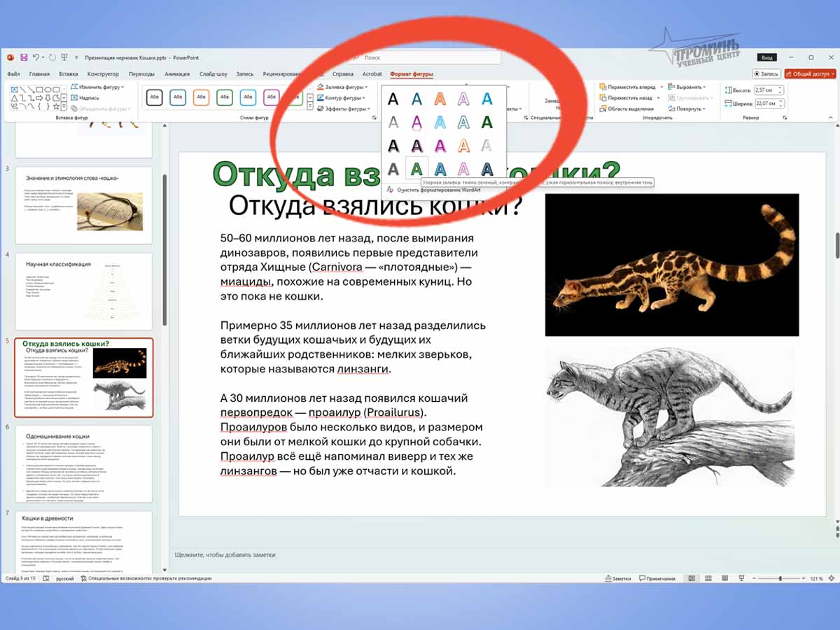This screenshot has height=630, width=840.
Task: Collapse the ribbon with the chevron
Action: (830, 118)
